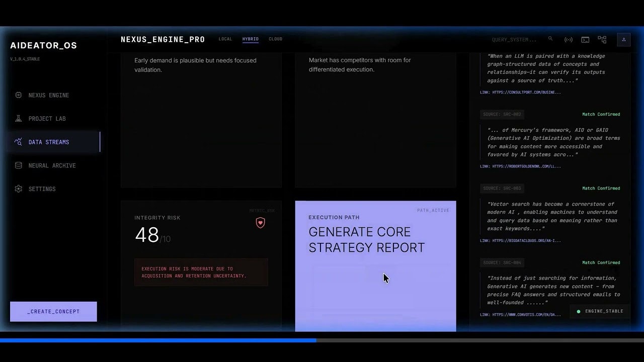The image size is (644, 362).
Task: Open the bigdataclouds.org source link
Action: (x=520, y=241)
